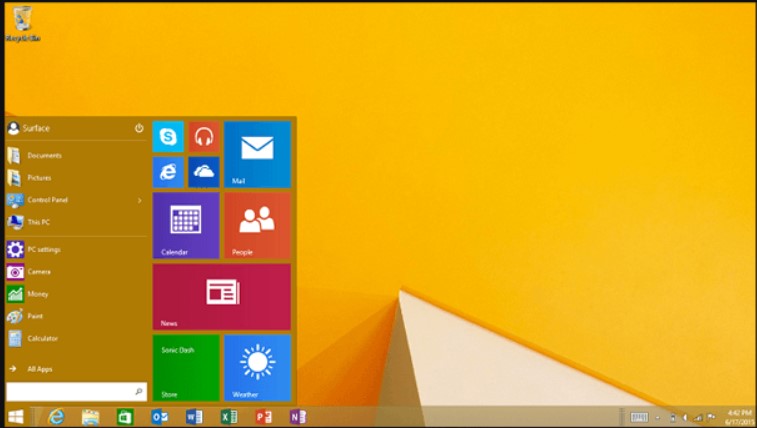Open This PC from Start menu
The width and height of the screenshot is (757, 428).
(76, 222)
